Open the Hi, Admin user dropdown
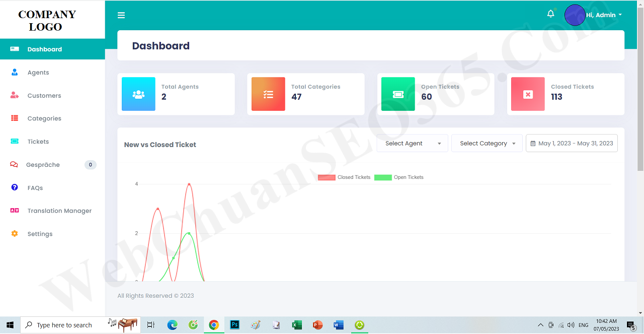This screenshot has width=644, height=334. 604,15
